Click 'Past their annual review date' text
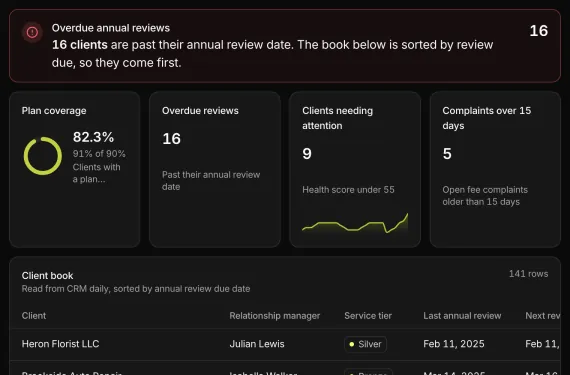 pyautogui.click(x=211, y=181)
